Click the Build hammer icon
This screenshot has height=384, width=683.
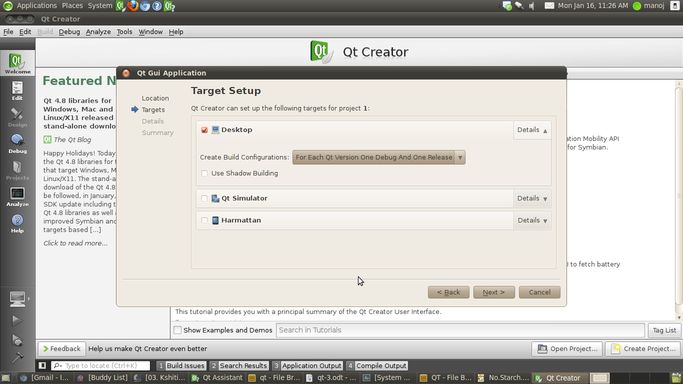(17, 358)
